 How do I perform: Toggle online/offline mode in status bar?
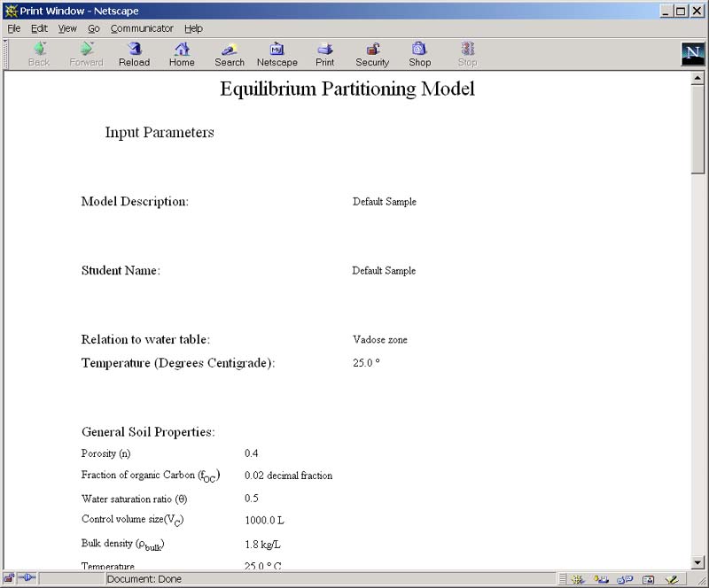tap(27, 578)
